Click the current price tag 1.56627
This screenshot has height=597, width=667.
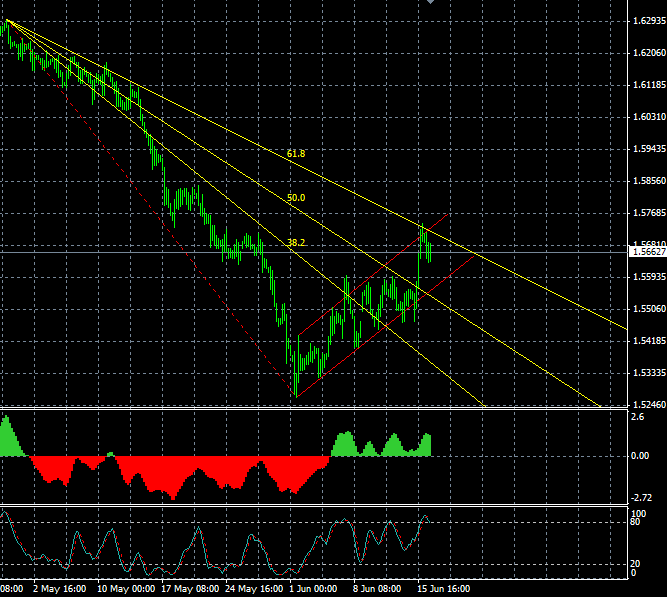click(648, 252)
